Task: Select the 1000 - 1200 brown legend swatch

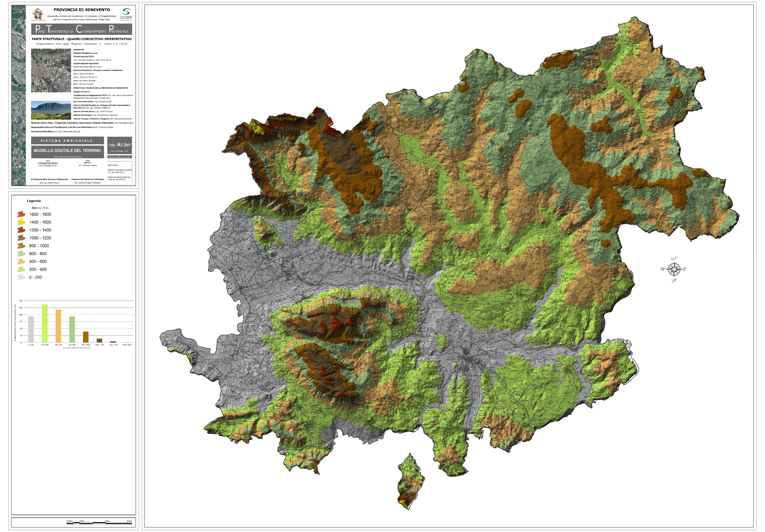Action: pos(21,238)
